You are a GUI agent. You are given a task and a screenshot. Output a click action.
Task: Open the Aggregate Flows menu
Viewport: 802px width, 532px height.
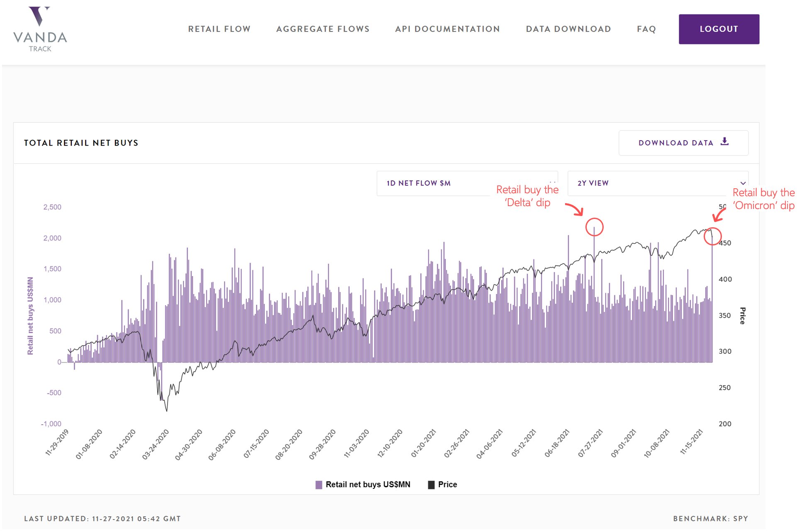coord(323,29)
